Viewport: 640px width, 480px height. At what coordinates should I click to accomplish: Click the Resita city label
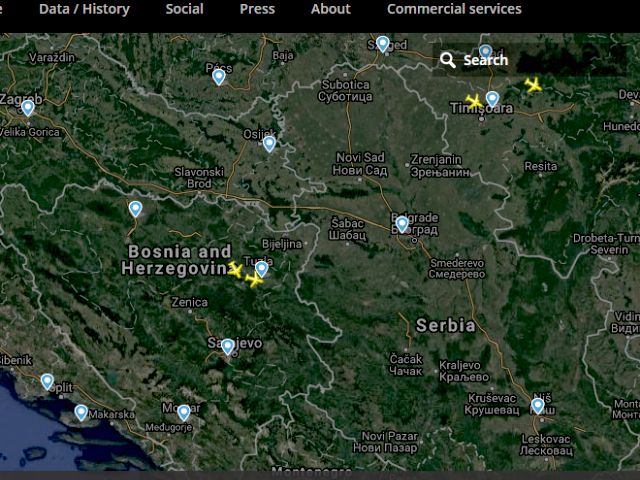(x=540, y=167)
